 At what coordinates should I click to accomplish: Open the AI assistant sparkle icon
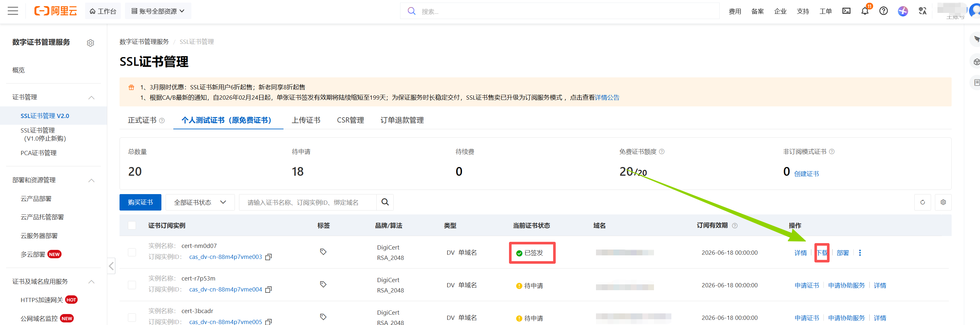click(903, 11)
